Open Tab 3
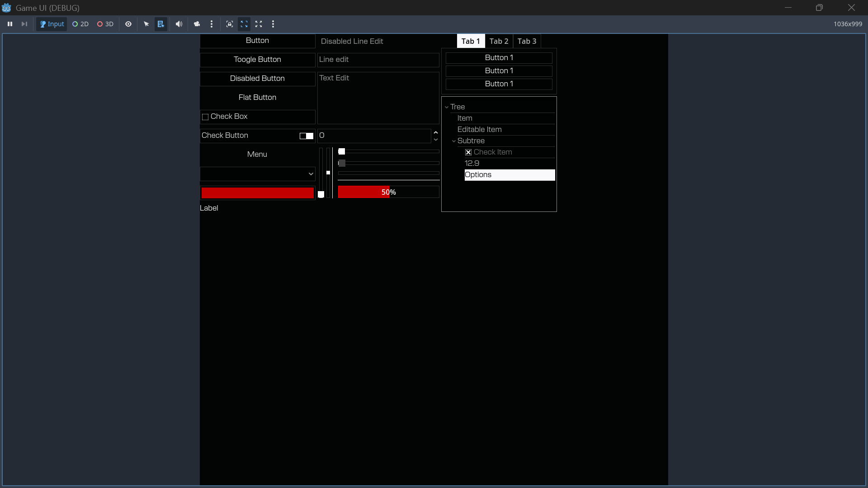 tap(527, 41)
